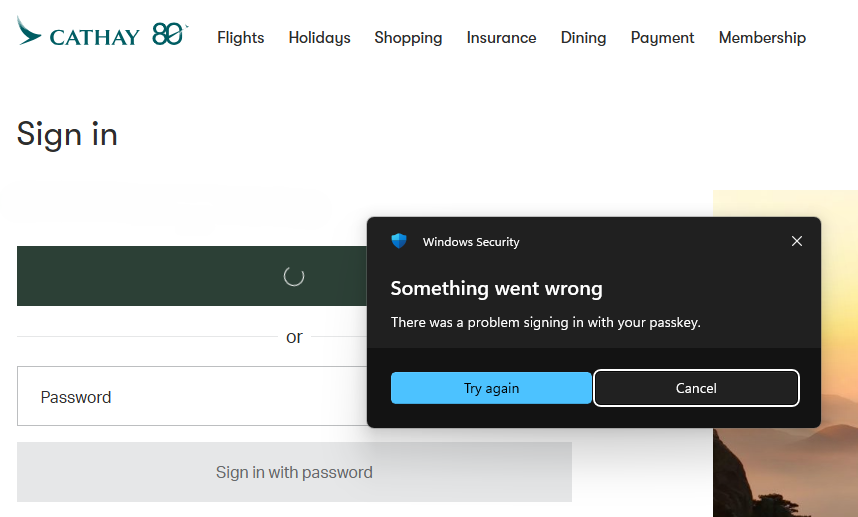Open the Holidays menu
This screenshot has height=517, width=858.
[x=319, y=38]
